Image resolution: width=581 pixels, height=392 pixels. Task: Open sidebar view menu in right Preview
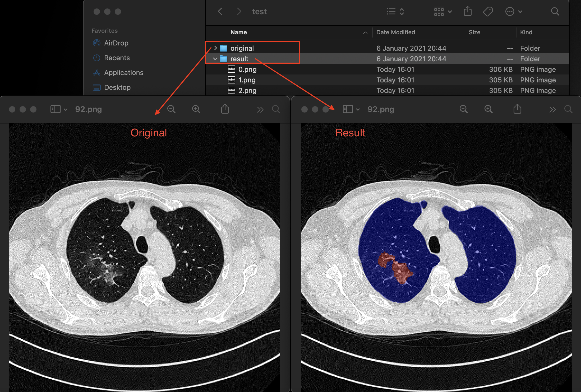point(351,109)
